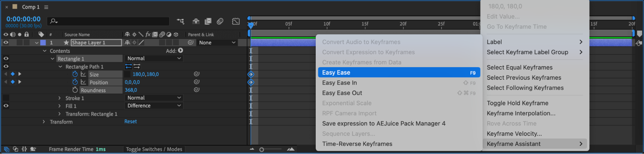This screenshot has height=154, width=644.
Task: Select Time-Reverse Keyframes menu item
Action: 357,144
